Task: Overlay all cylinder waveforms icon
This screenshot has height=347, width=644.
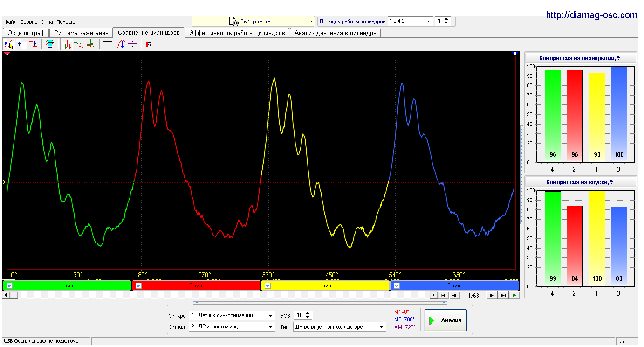Action: (x=91, y=44)
